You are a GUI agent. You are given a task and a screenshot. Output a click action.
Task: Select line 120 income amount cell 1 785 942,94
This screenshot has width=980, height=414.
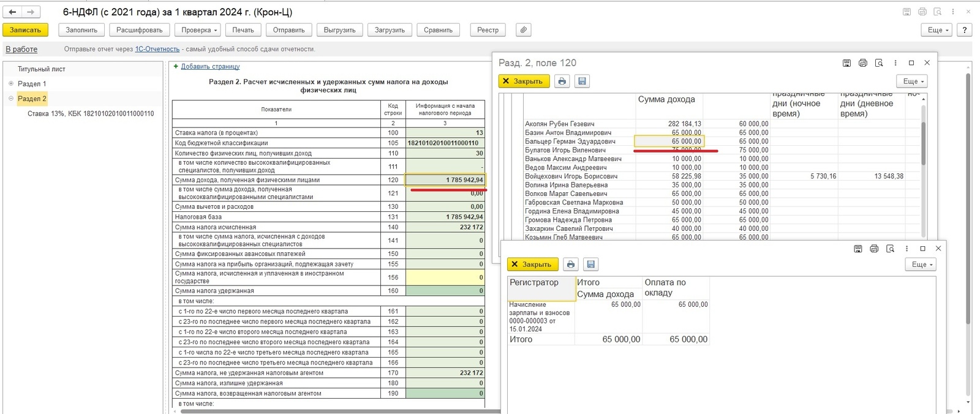point(445,180)
